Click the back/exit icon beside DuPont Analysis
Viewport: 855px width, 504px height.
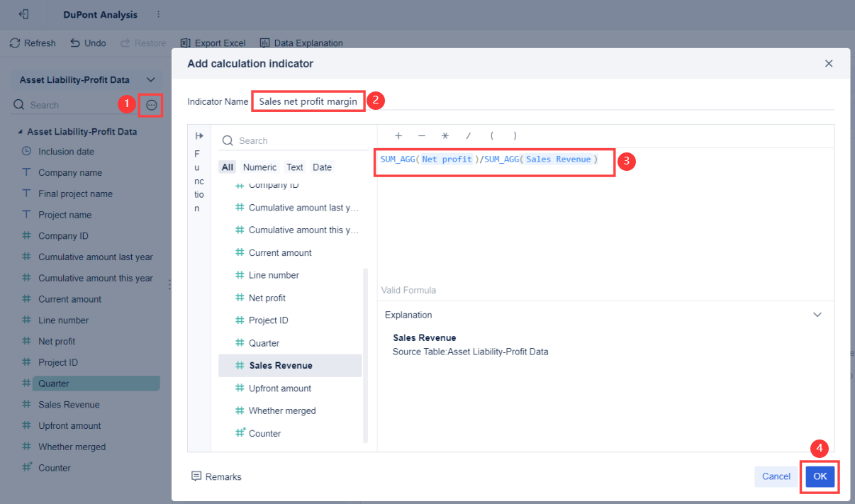point(23,14)
